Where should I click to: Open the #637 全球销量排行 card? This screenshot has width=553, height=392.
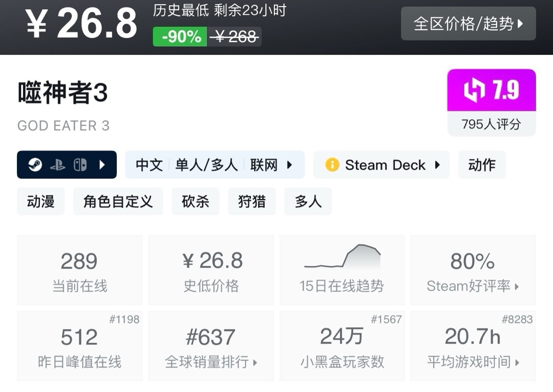(x=211, y=346)
